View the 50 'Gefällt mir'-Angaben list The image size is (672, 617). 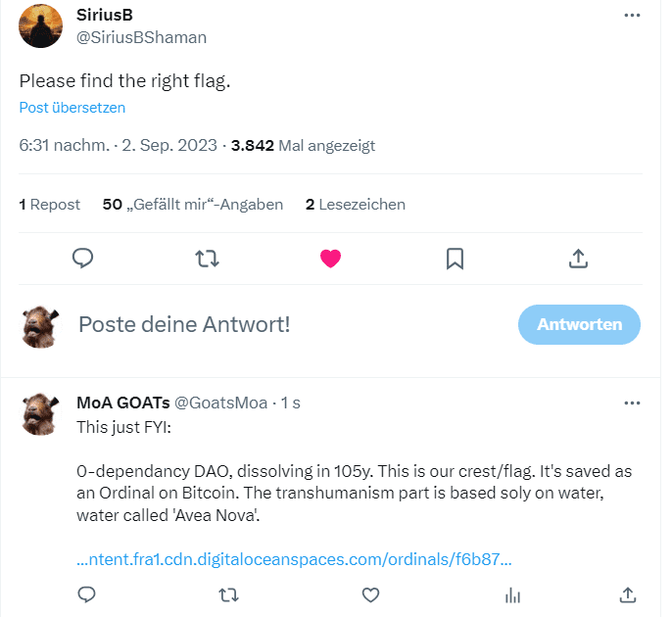click(192, 205)
